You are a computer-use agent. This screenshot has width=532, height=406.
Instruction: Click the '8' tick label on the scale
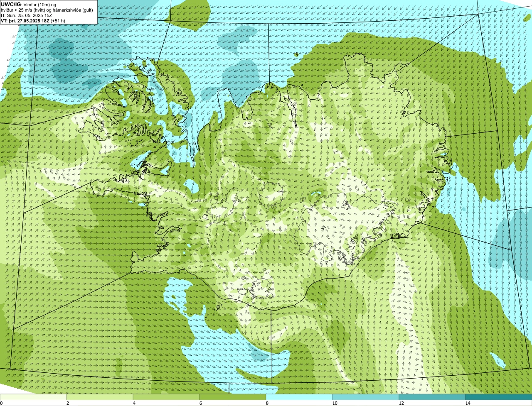coord(267,403)
